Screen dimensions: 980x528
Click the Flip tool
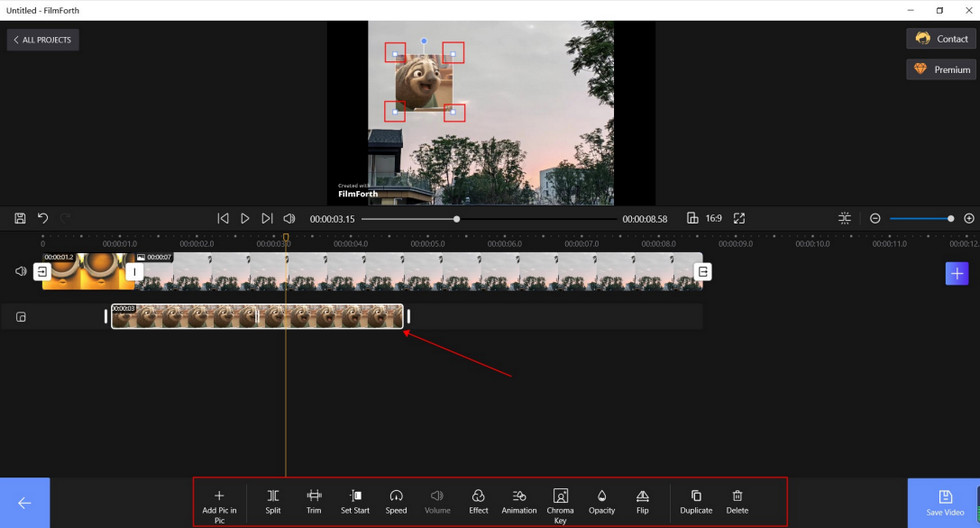[x=642, y=502]
